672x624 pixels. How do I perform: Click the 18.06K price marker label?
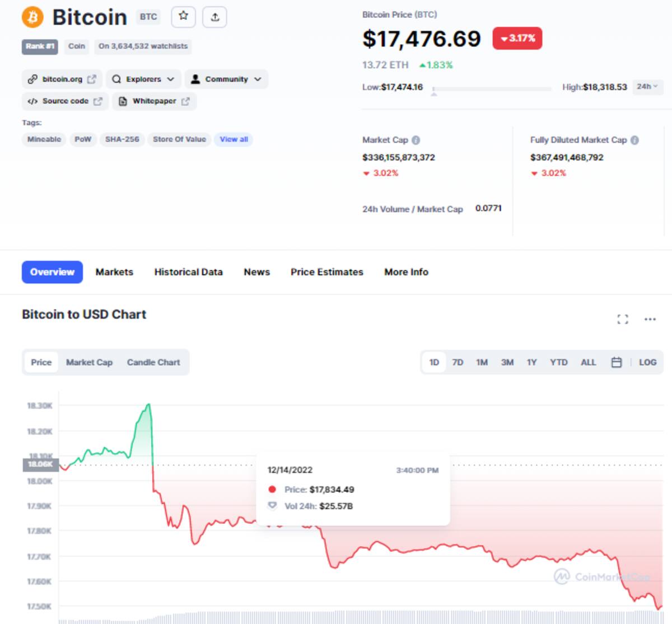40,464
